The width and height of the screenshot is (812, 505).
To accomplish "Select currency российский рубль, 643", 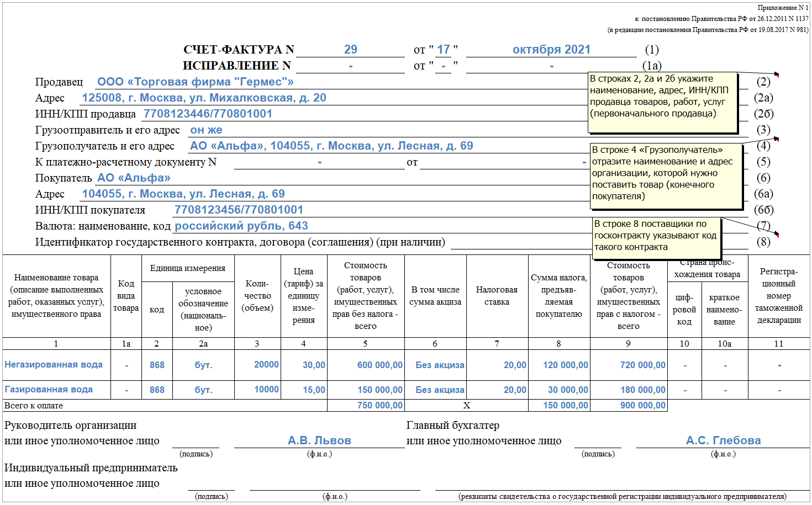I will coord(241,226).
